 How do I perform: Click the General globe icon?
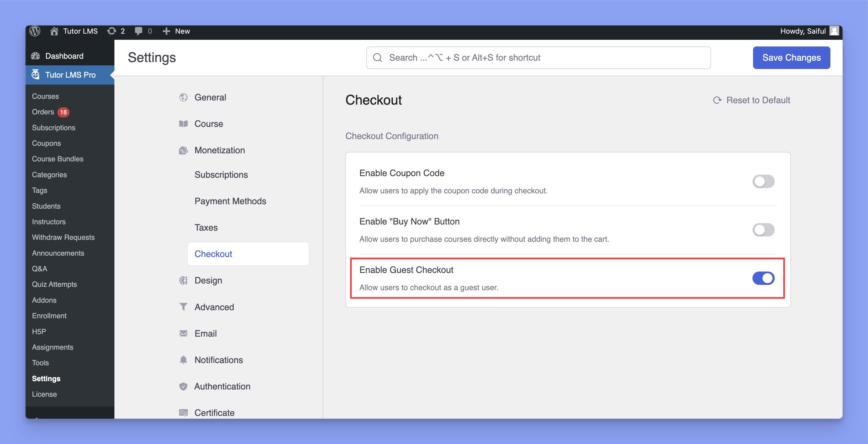(183, 97)
